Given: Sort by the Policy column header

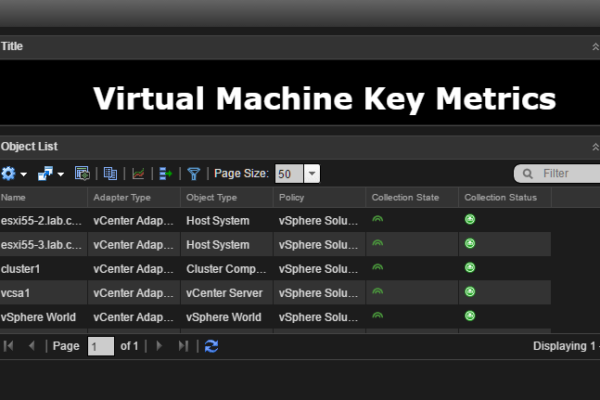Looking at the screenshot, I should click(x=320, y=198).
